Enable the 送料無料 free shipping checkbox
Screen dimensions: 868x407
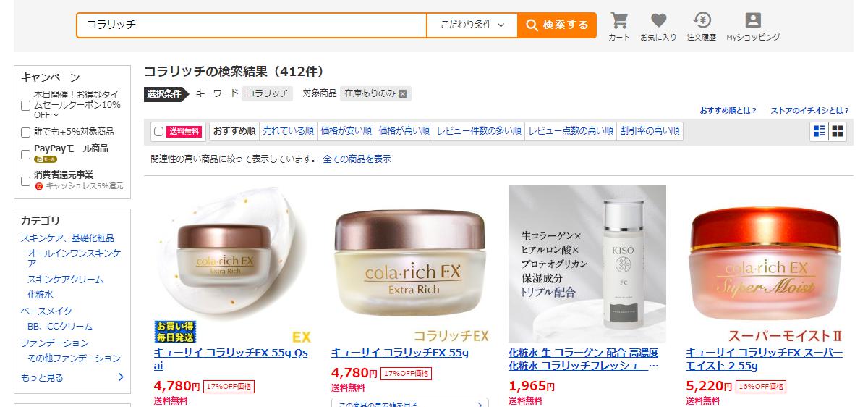click(x=159, y=132)
